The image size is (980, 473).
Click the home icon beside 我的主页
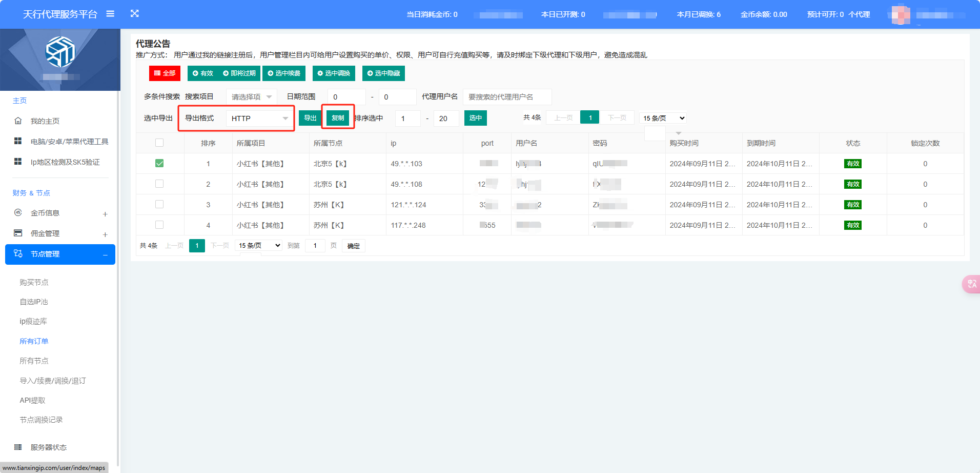pyautogui.click(x=18, y=121)
